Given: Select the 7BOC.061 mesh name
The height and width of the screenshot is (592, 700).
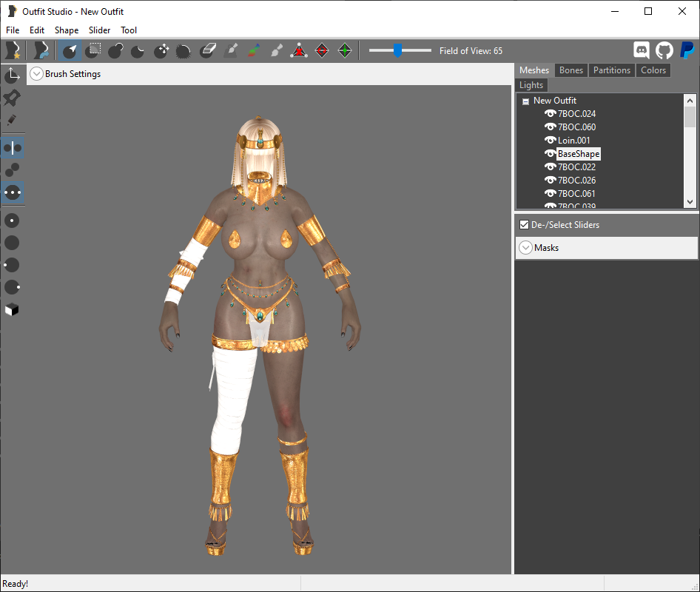Looking at the screenshot, I should (576, 193).
